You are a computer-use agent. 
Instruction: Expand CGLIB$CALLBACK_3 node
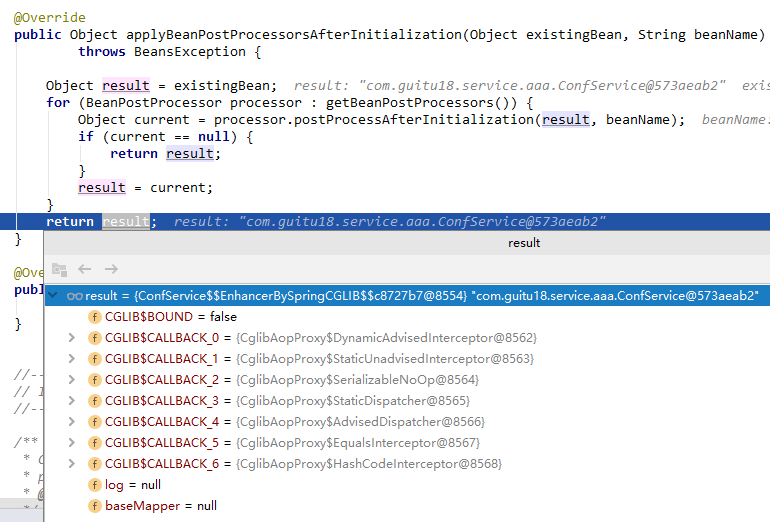[x=72, y=401]
